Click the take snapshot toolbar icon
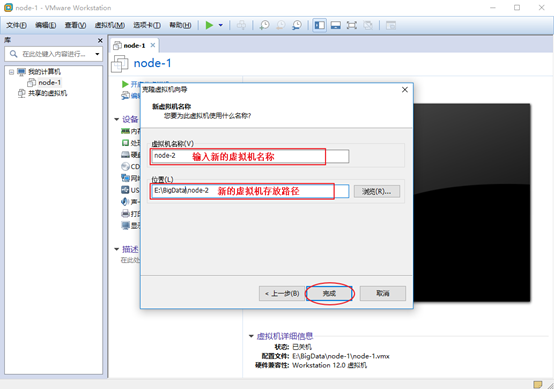This screenshot has width=554, height=389. tap(264, 25)
